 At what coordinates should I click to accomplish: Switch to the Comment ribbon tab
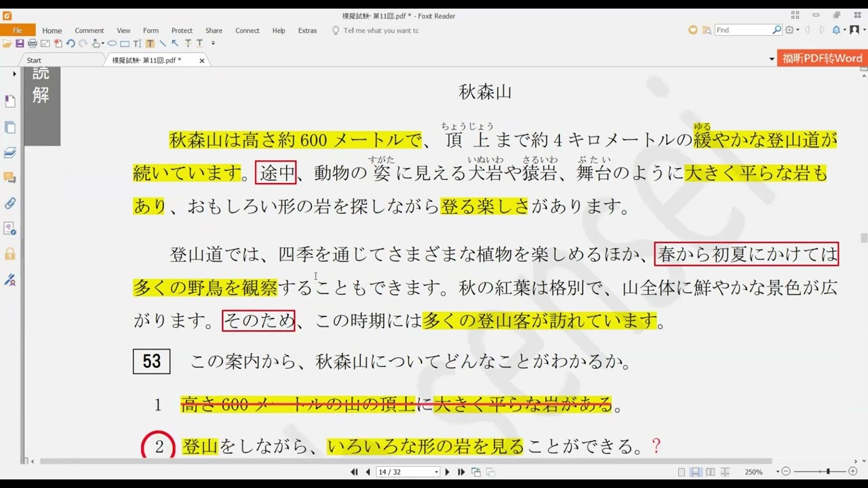pos(90,30)
